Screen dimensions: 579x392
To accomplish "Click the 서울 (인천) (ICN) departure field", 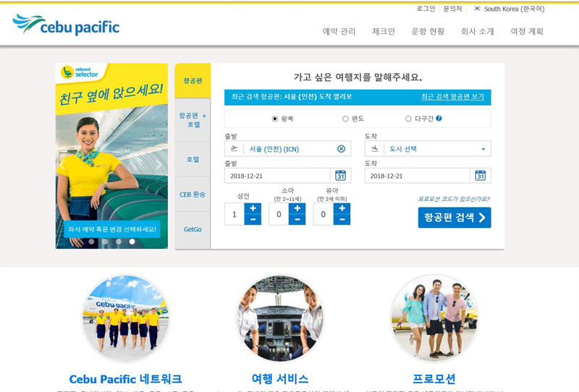I will [x=287, y=149].
